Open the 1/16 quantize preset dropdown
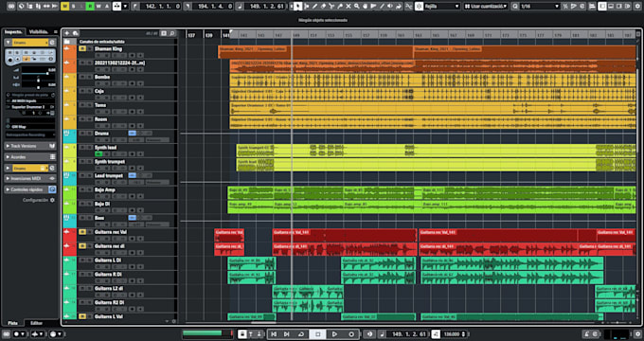Screen dimensions: 644x341 click(540, 7)
